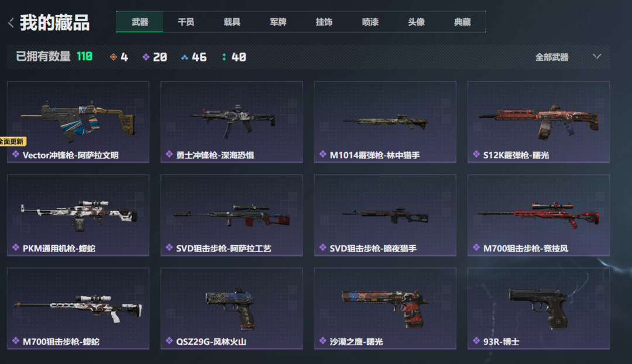Open the 喷漆 tab
Image resolution: width=632 pixels, height=364 pixels.
370,22
